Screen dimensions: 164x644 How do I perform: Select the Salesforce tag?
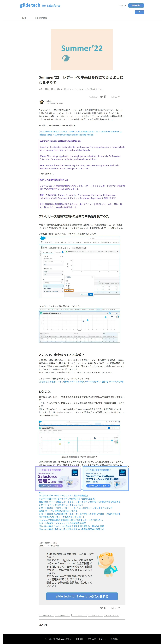pyautogui.click(x=46, y=615)
